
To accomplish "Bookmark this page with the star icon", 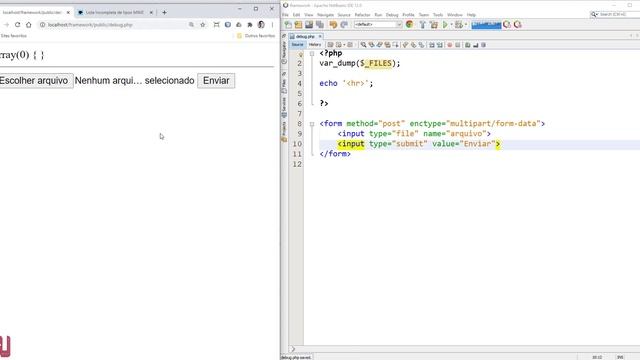I will pos(202,25).
